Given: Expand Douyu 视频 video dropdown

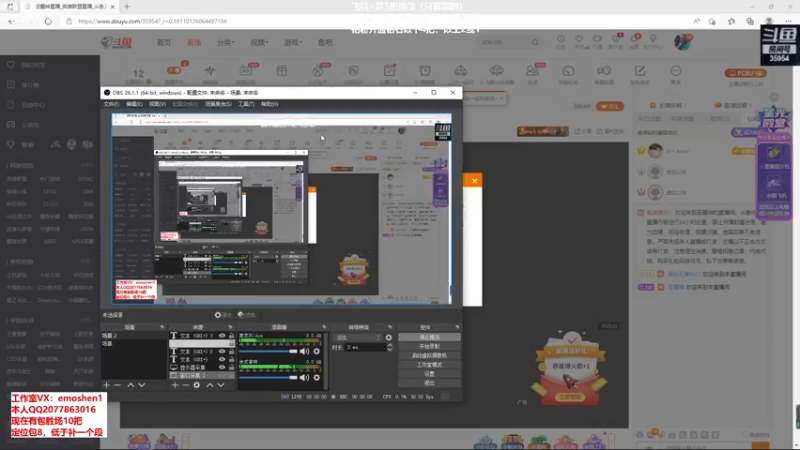Looking at the screenshot, I should pos(259,42).
